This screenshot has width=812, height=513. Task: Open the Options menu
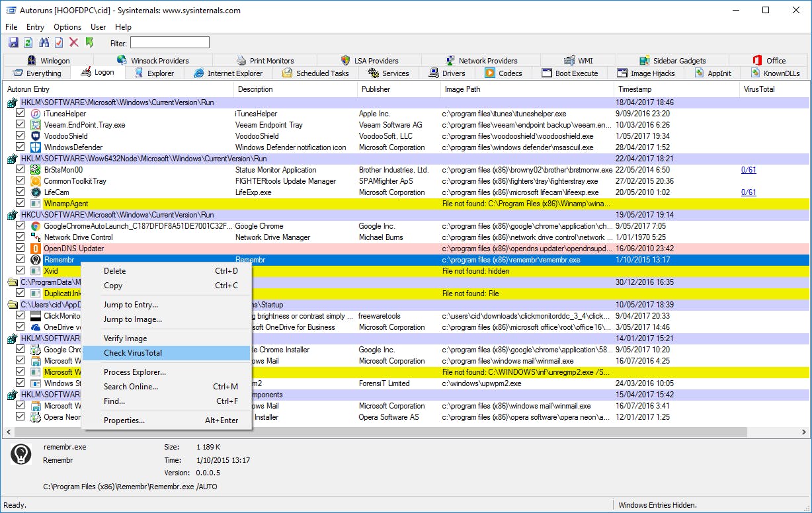pyautogui.click(x=67, y=27)
